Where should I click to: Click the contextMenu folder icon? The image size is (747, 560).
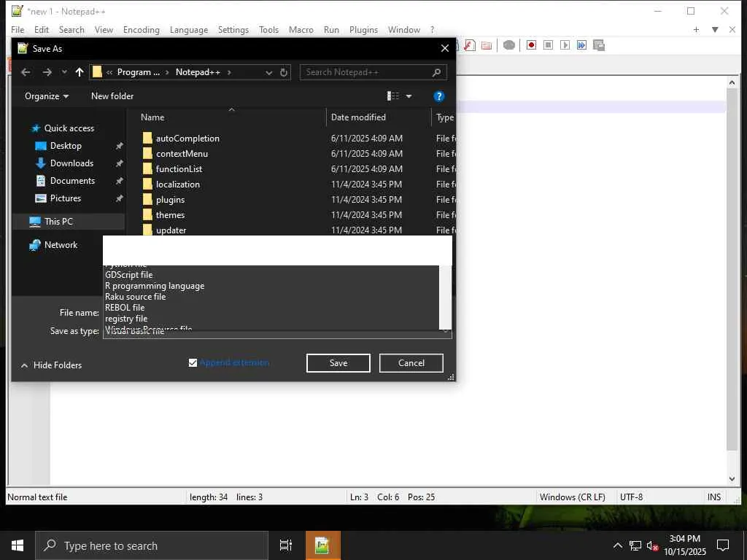point(147,153)
